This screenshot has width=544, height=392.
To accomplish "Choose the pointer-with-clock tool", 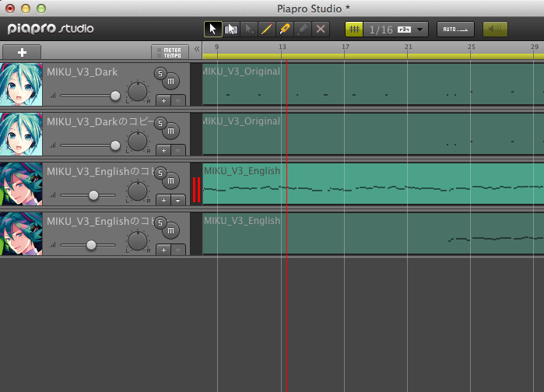I will (249, 29).
